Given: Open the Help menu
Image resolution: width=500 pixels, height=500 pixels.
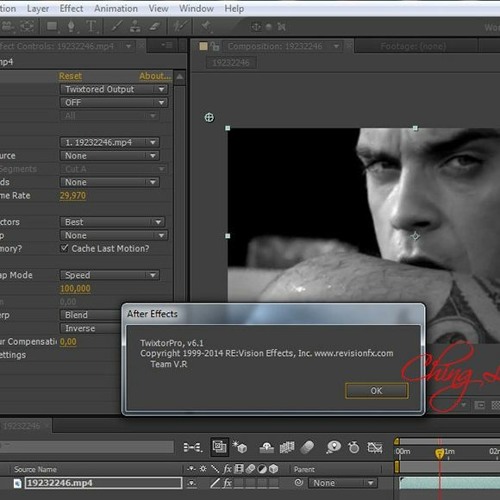Looking at the screenshot, I should (234, 8).
